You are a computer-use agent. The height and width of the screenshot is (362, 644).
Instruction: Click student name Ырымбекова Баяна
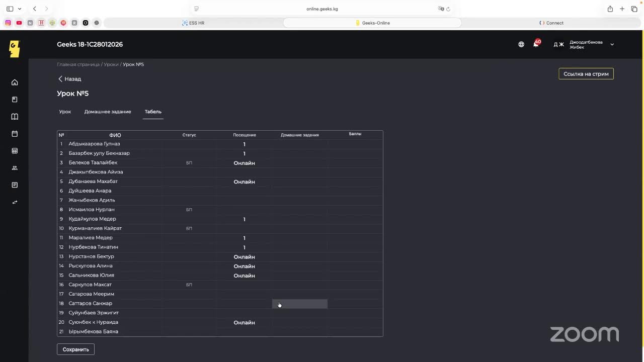pyautogui.click(x=94, y=331)
